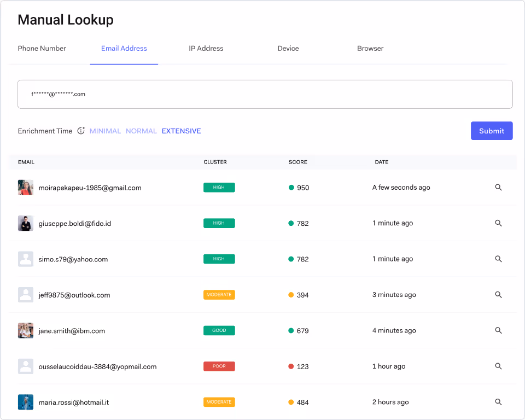Open the magnifier for maria.rossi@hotmail.it
This screenshot has width=525, height=420.
click(x=498, y=401)
